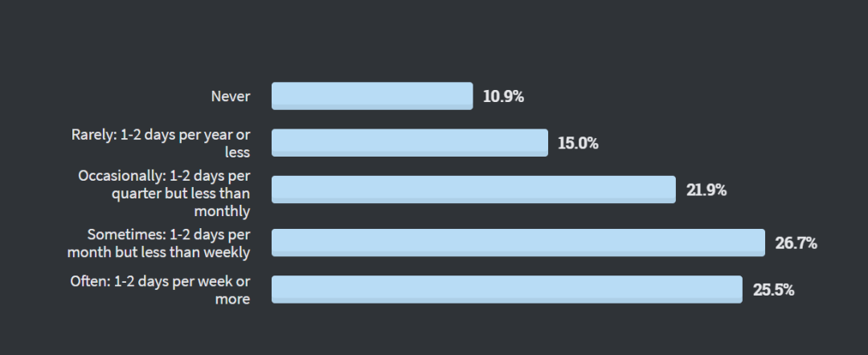The width and height of the screenshot is (868, 355).
Task: Click the 'Never' axis label
Action: click(x=231, y=96)
